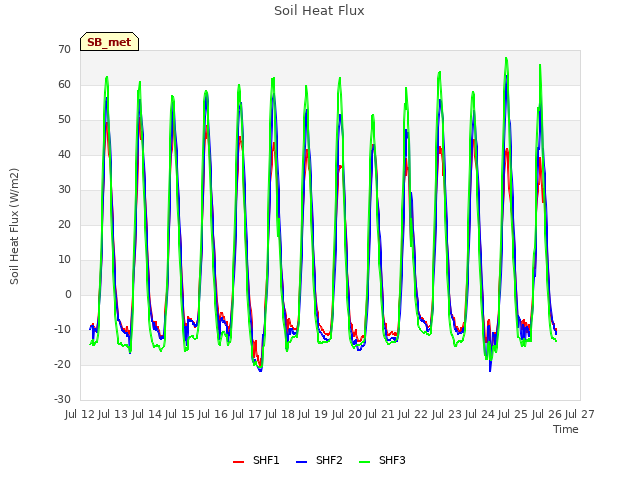Click the Jul 14 x-axis tick label
This screenshot has height=480, width=640.
point(147,414)
